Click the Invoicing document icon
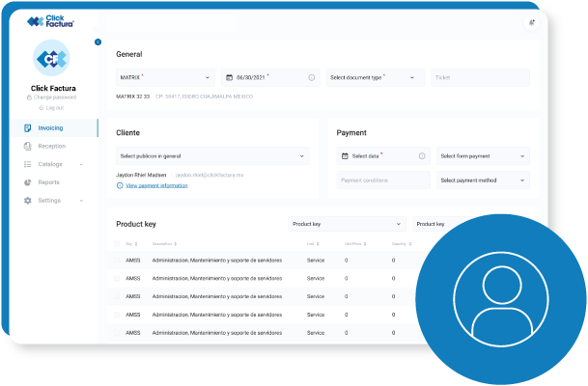Image resolution: width=588 pixels, height=386 pixels. 27,127
